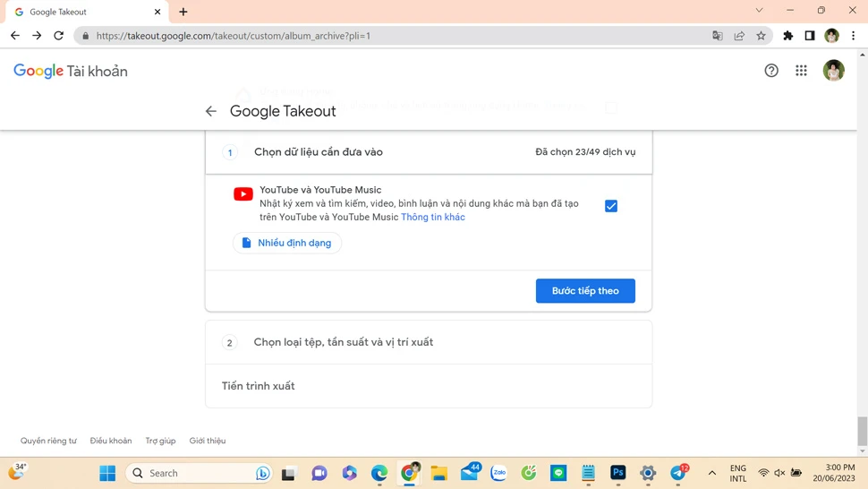Screen dimensions: 868x489
Task: Open File Explorer from the taskbar
Action: 439,473
